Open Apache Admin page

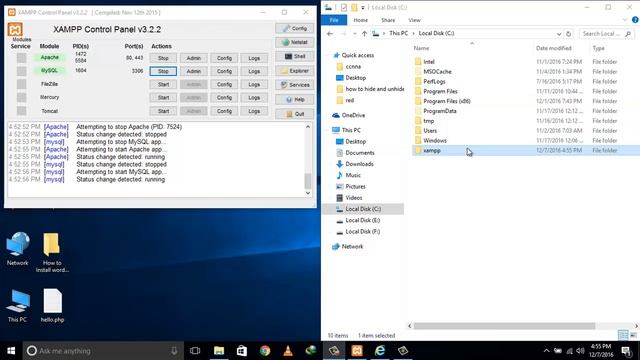[193, 58]
